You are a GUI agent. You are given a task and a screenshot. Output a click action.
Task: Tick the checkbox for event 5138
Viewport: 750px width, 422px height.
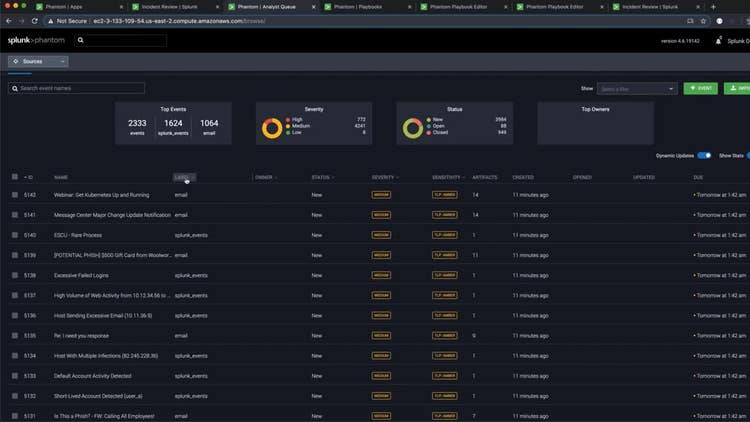(15, 275)
